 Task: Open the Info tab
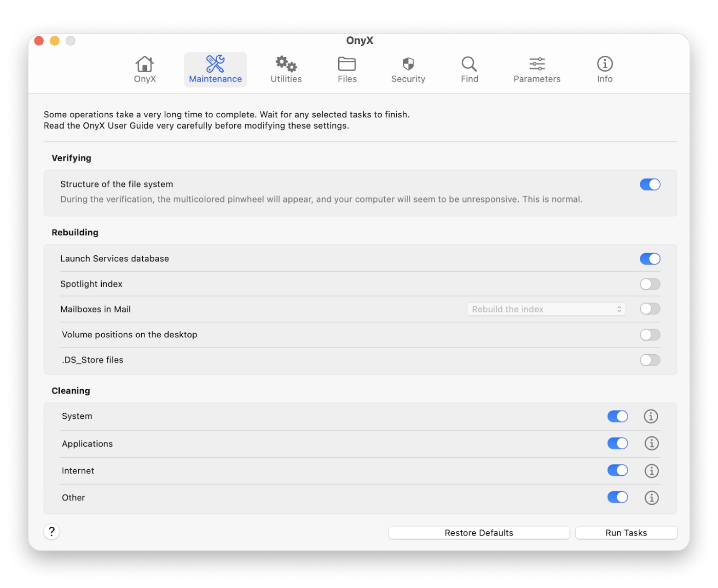[x=605, y=69]
